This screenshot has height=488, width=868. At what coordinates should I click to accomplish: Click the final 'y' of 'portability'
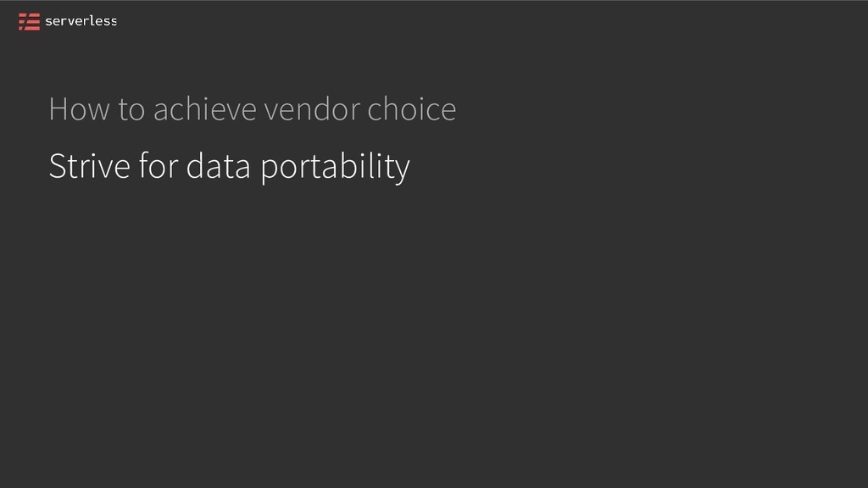pyautogui.click(x=403, y=169)
